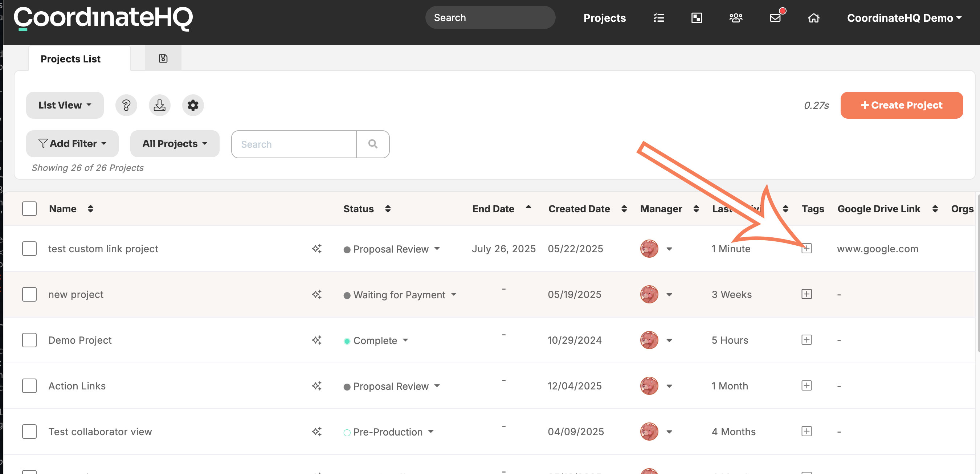Click the magnifier search button
The width and height of the screenshot is (980, 474).
point(373,144)
